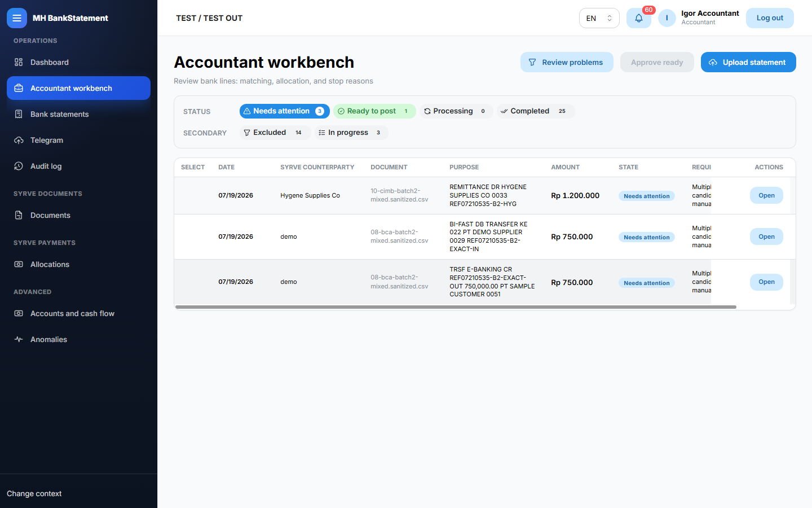Click the Accounts and cash flow icon
The image size is (812, 508).
point(19,313)
